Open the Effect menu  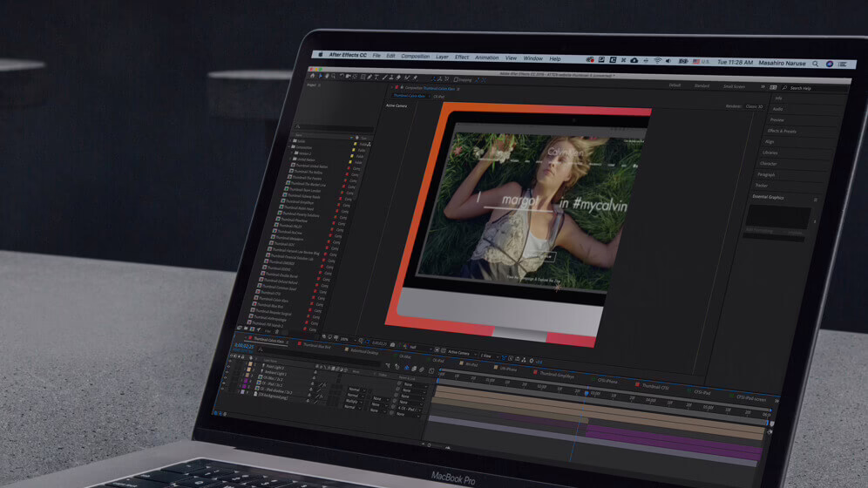pos(462,57)
